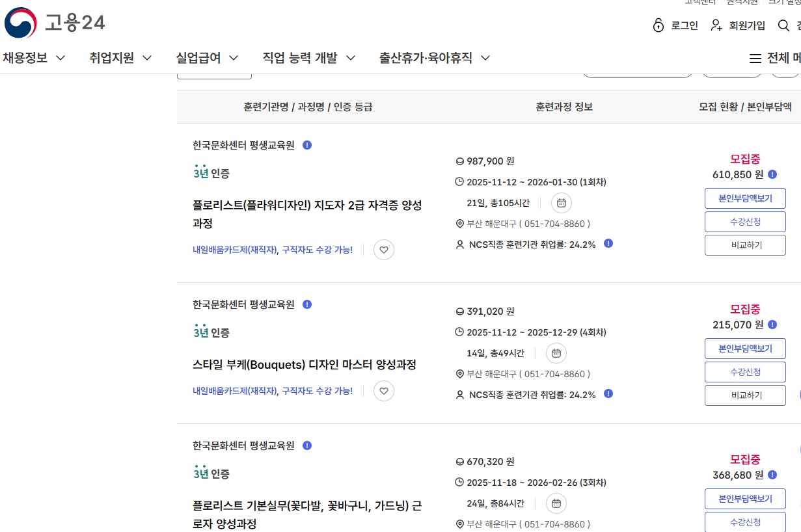Expand the 출산휴가·육아휴직 menu
Image resolution: width=801 pixels, height=532 pixels.
tap(435, 58)
